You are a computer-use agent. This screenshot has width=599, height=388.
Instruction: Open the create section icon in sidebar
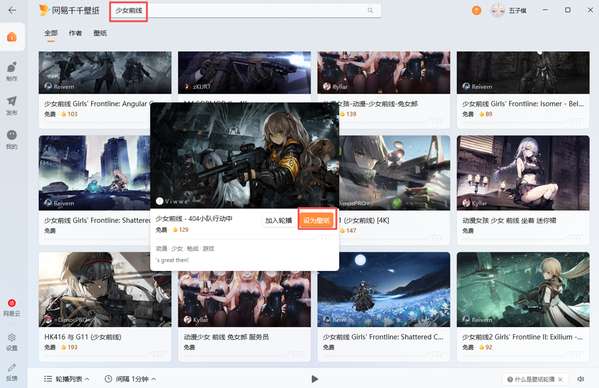tap(12, 68)
